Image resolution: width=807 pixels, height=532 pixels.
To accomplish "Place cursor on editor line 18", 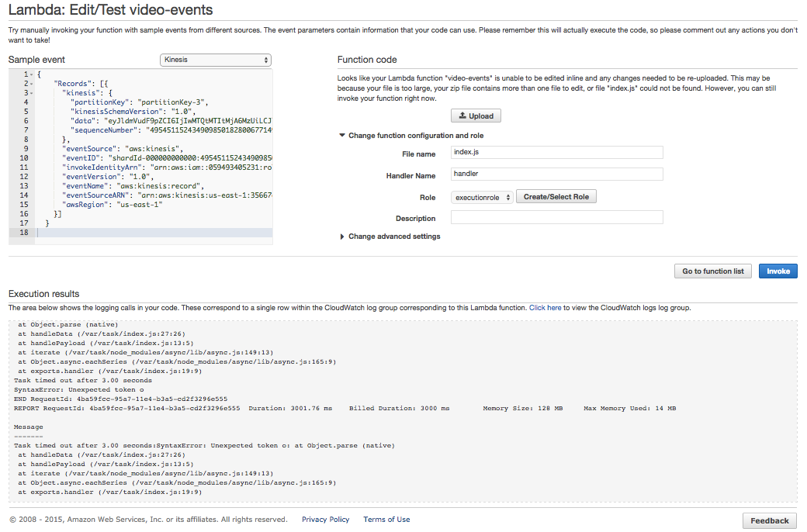I will coord(155,233).
